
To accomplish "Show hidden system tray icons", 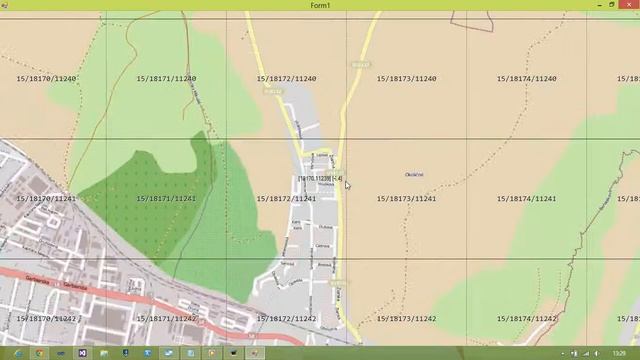I will (x=563, y=353).
